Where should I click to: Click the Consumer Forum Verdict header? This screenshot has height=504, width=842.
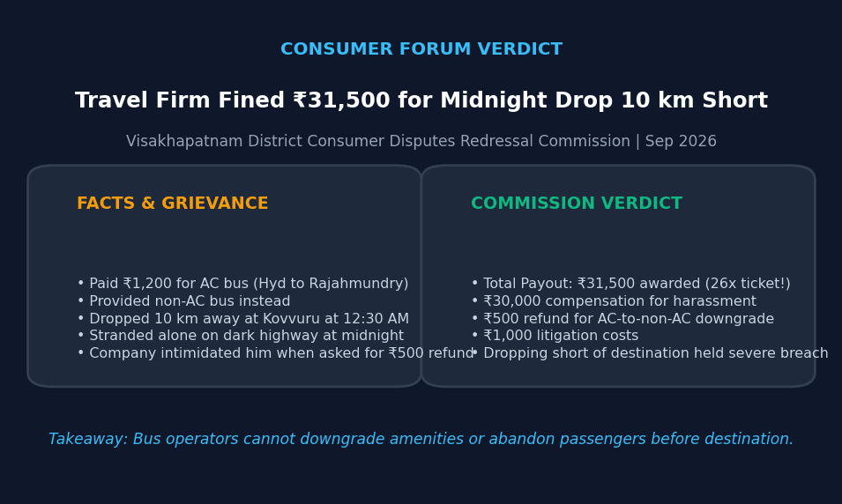click(x=421, y=48)
